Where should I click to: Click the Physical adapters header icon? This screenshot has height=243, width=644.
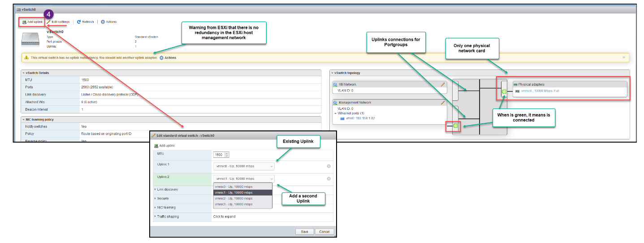click(x=515, y=84)
